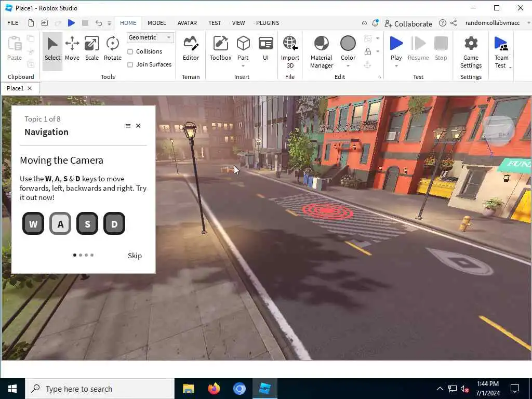Skip the Navigation tutorial
The image size is (532, 399).
tap(135, 256)
